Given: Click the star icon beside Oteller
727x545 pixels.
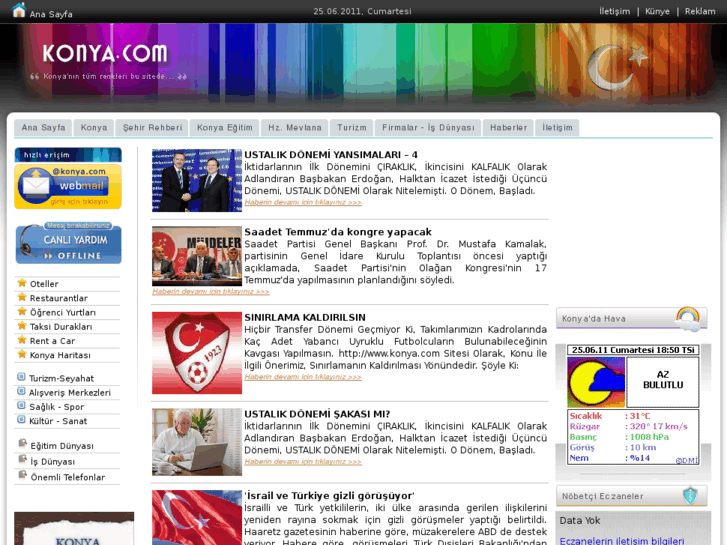Looking at the screenshot, I should 22,283.
